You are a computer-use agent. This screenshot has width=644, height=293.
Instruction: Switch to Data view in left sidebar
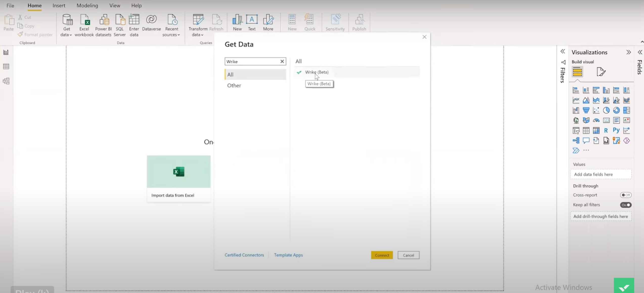(x=6, y=67)
